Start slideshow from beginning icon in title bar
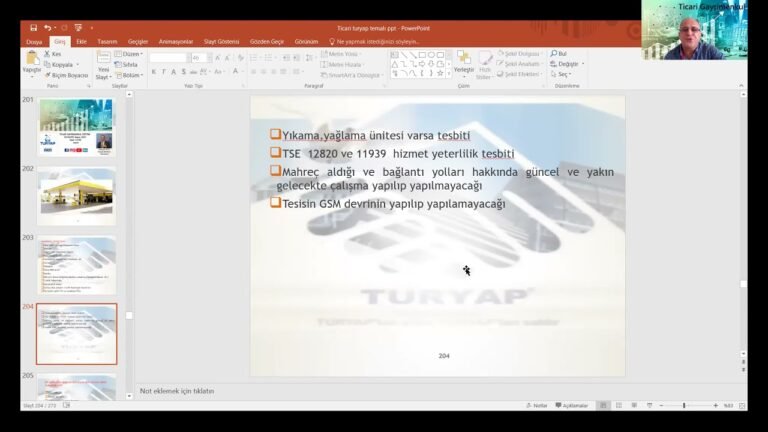Image resolution: width=768 pixels, height=432 pixels. 78,28
